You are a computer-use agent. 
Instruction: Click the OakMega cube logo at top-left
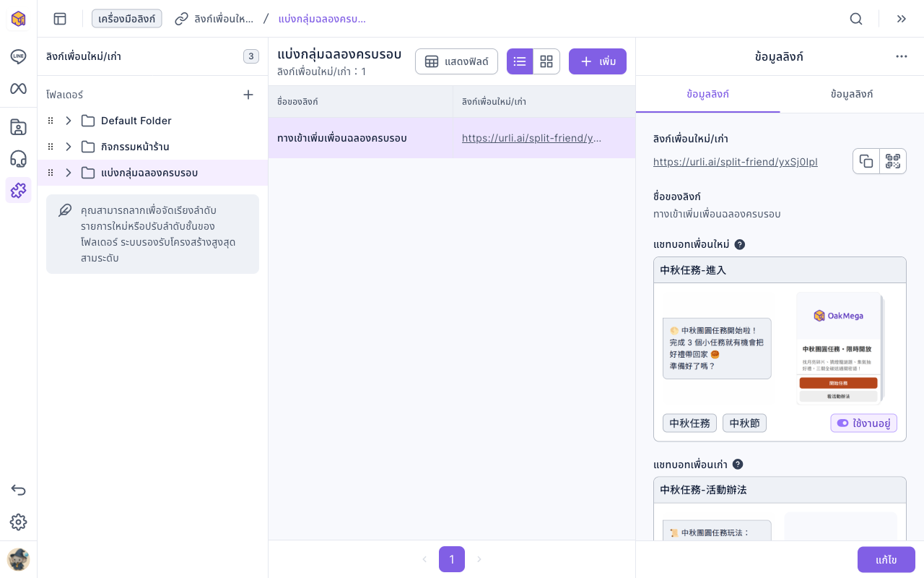18,19
